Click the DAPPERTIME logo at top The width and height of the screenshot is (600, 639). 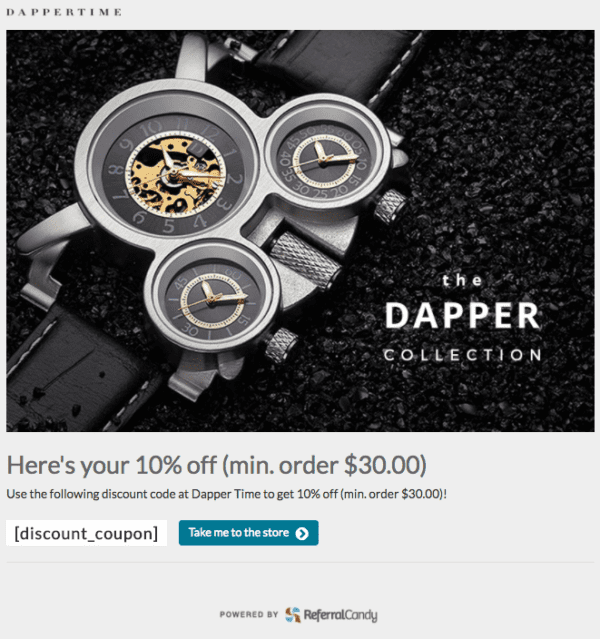[64, 12]
